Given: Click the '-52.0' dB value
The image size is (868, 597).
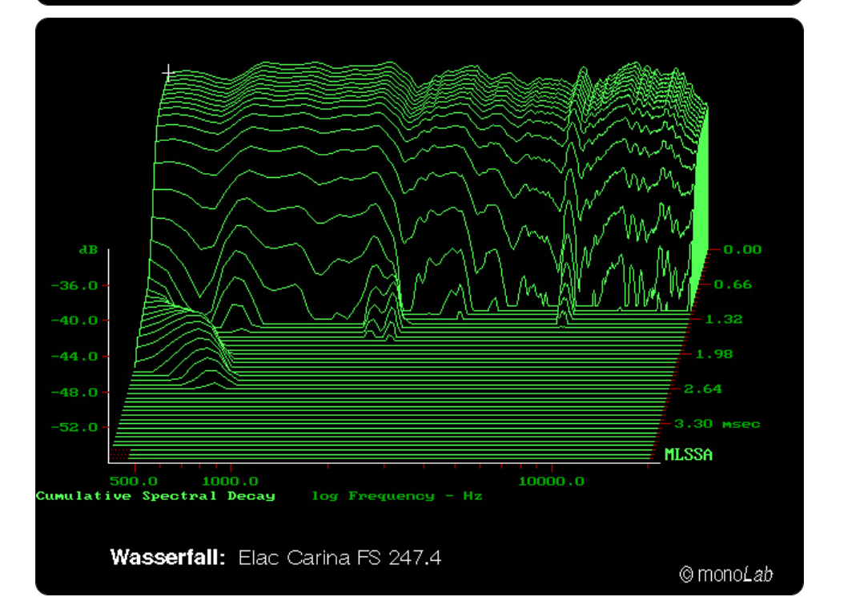Looking at the screenshot, I should [74, 428].
